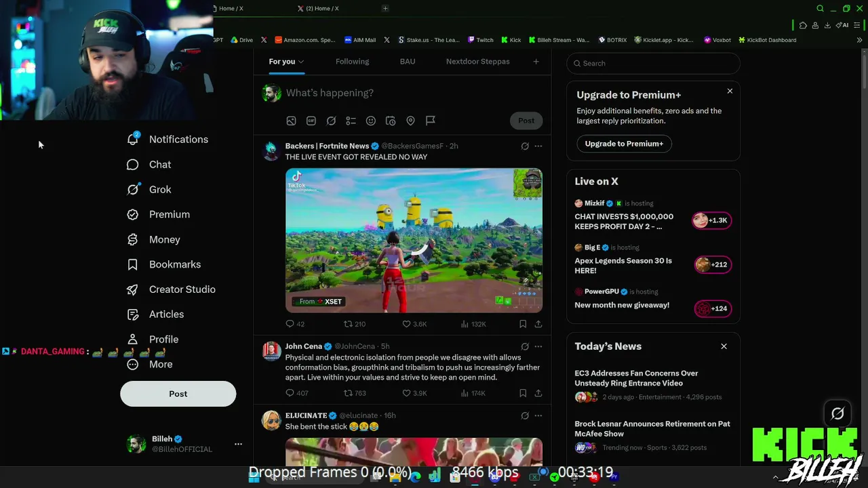Open the Chat section in the sidebar
The height and width of the screenshot is (488, 868).
coord(149,164)
